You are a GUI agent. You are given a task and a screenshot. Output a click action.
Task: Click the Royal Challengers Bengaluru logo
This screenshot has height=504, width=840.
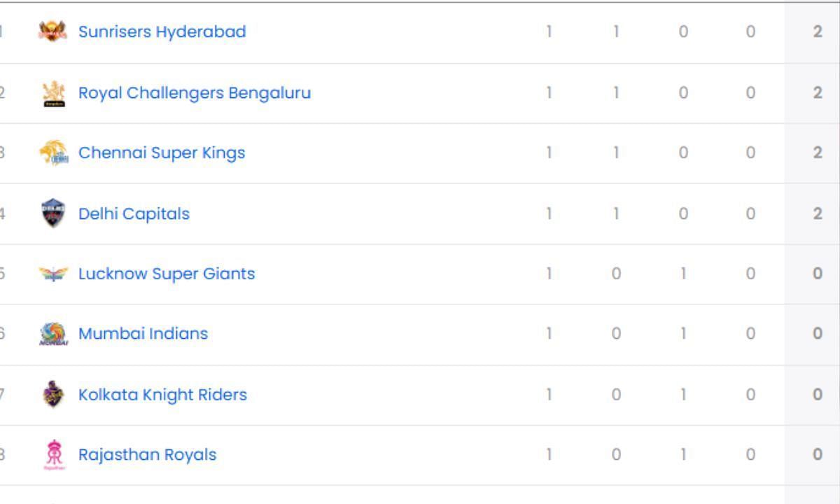pyautogui.click(x=54, y=93)
